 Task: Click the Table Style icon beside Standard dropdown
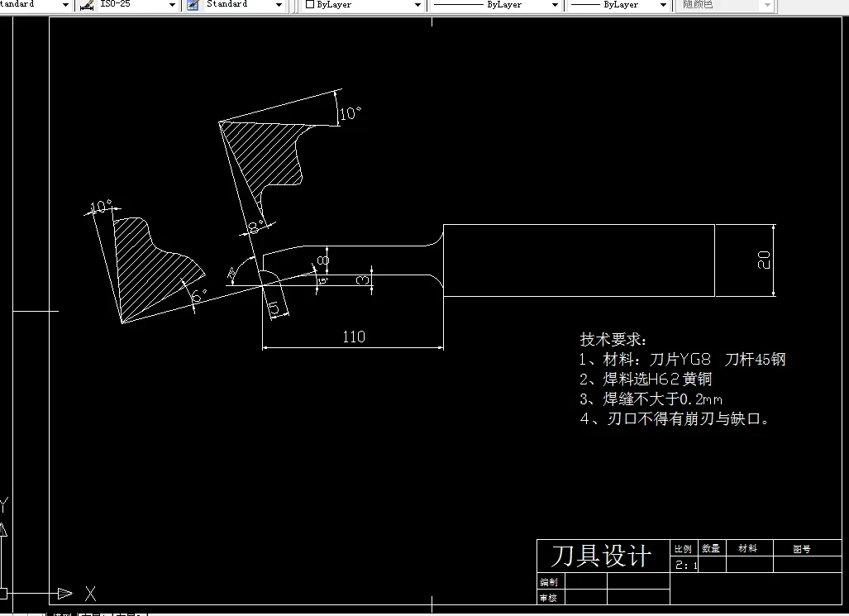pyautogui.click(x=192, y=6)
